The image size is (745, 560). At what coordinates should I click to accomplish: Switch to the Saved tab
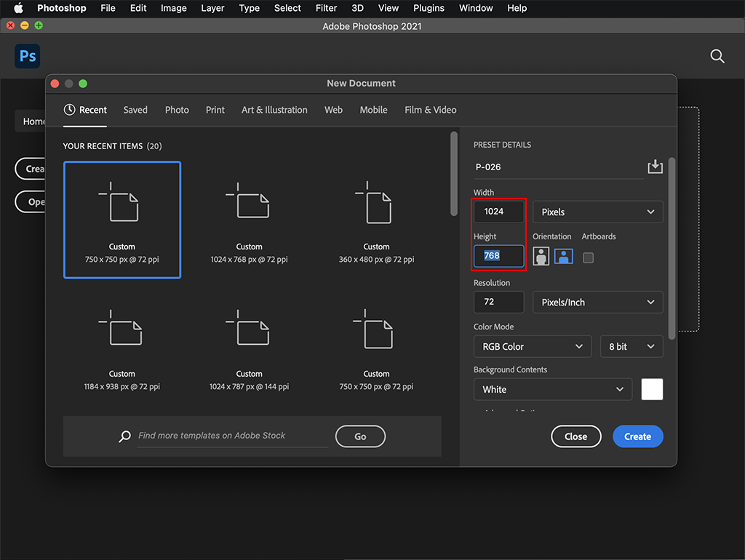coord(135,110)
